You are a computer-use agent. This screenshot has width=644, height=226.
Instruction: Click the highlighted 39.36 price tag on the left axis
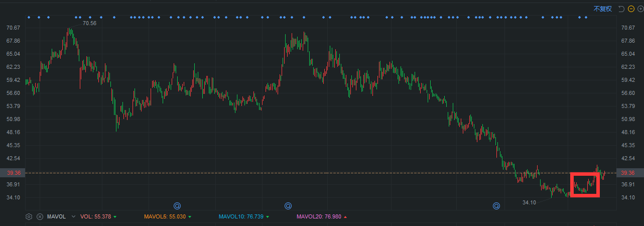[14, 173]
